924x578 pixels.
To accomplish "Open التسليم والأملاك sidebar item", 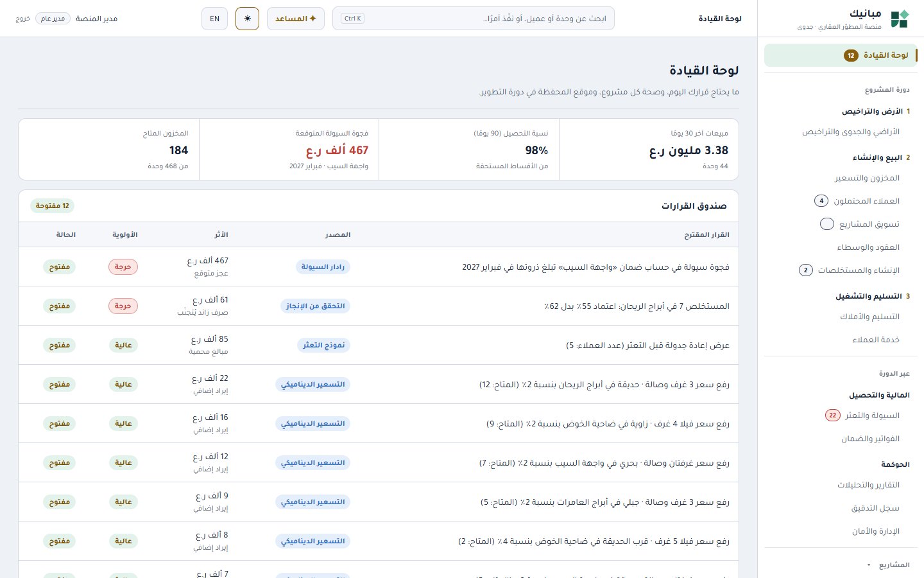I will [x=841, y=317].
